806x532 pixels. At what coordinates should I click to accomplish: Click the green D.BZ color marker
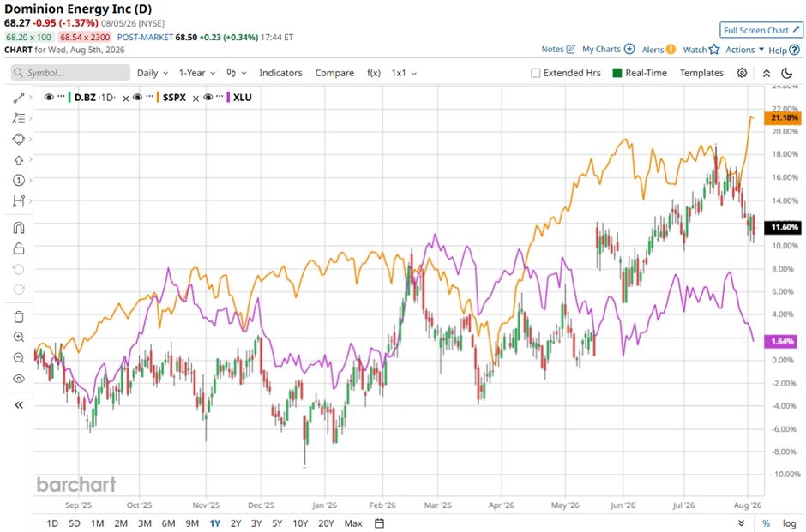coord(69,97)
